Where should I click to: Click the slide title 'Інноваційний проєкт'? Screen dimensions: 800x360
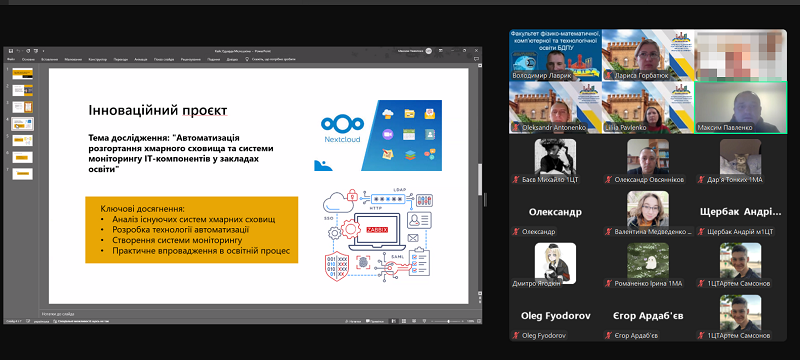click(158, 111)
